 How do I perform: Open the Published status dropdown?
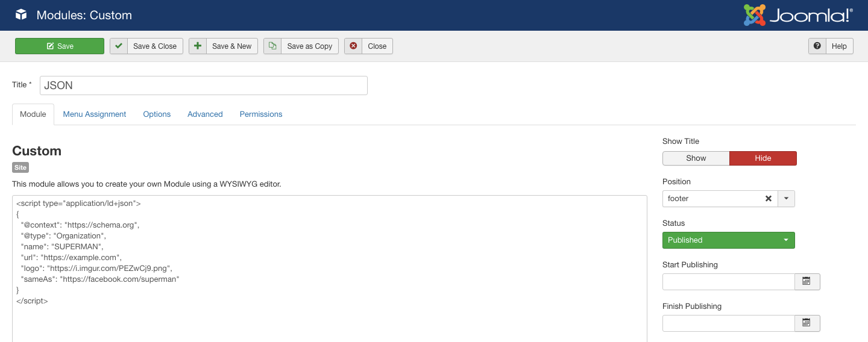[x=729, y=240]
